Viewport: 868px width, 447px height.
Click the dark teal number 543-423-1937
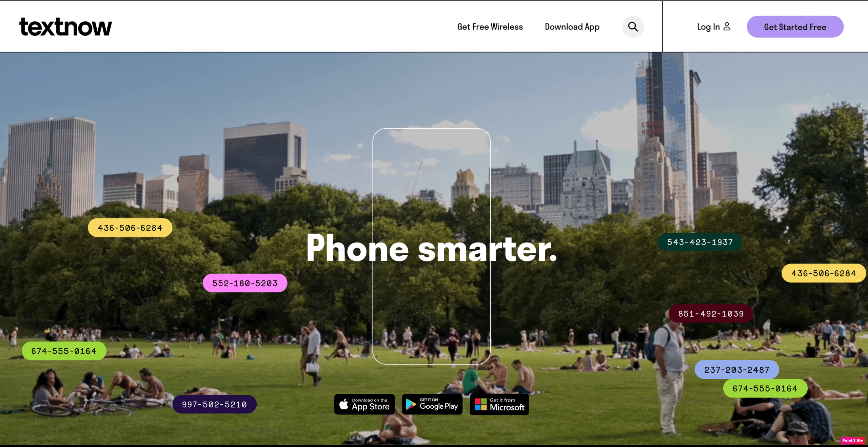click(700, 242)
